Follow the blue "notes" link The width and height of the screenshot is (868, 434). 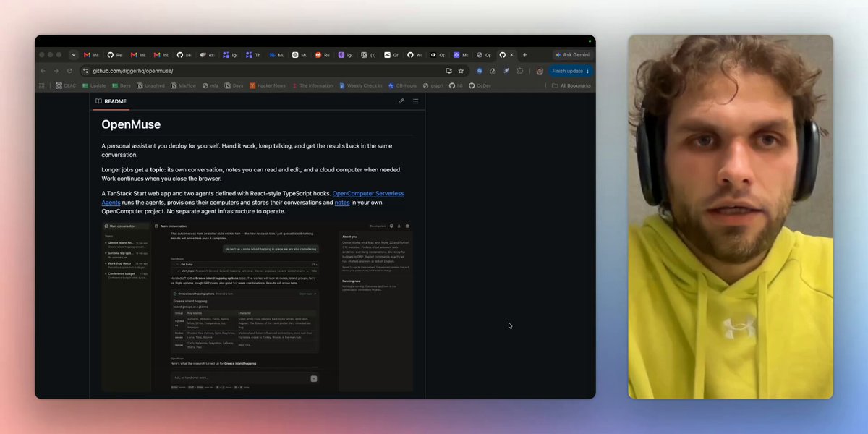coord(342,203)
